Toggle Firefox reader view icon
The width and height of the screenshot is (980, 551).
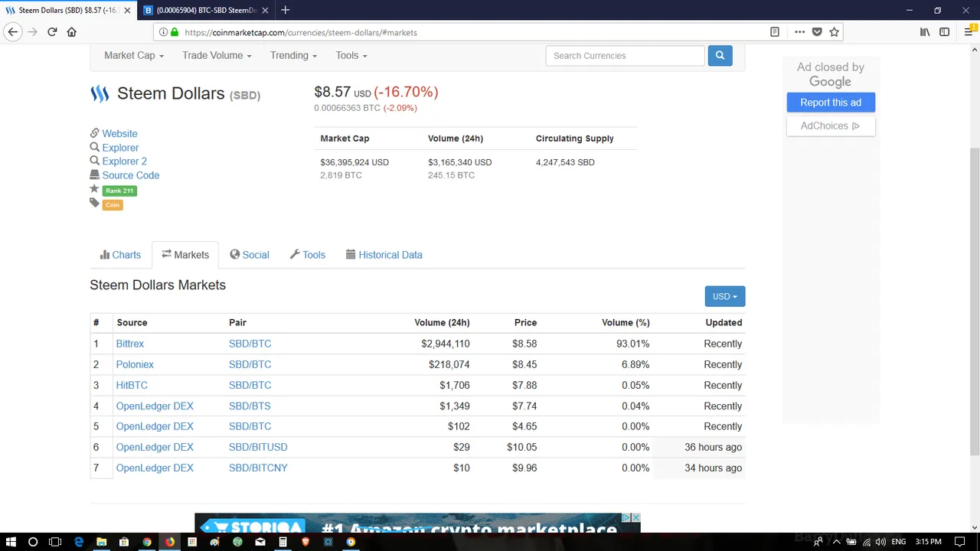coord(775,32)
